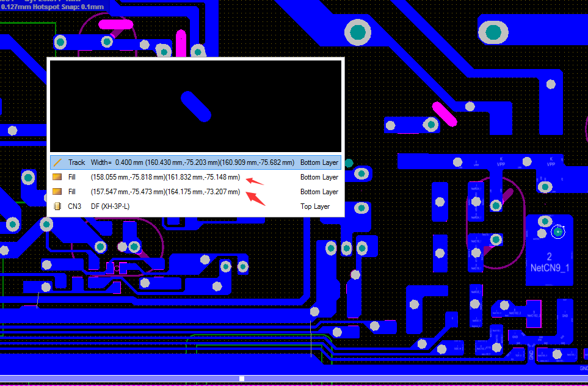Screen dimensions: 588x386
Task: Click the Track icon in the selection list
Action: click(57, 162)
